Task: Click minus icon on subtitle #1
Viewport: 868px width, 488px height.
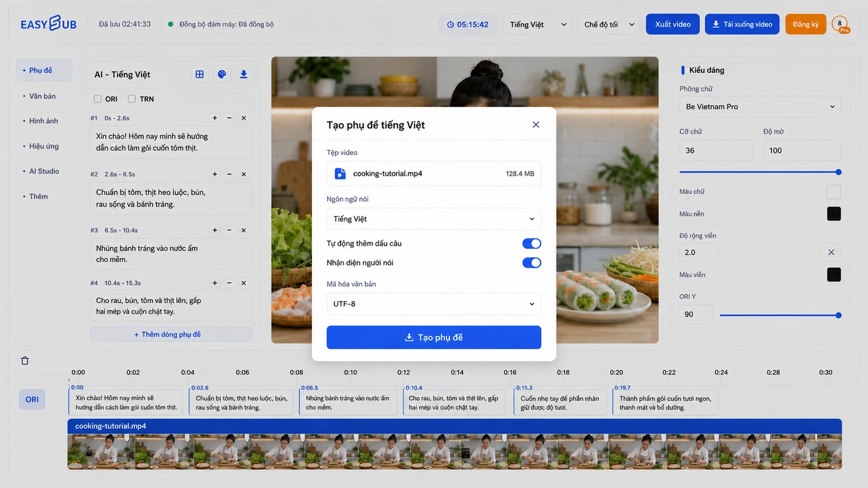Action: coord(229,118)
